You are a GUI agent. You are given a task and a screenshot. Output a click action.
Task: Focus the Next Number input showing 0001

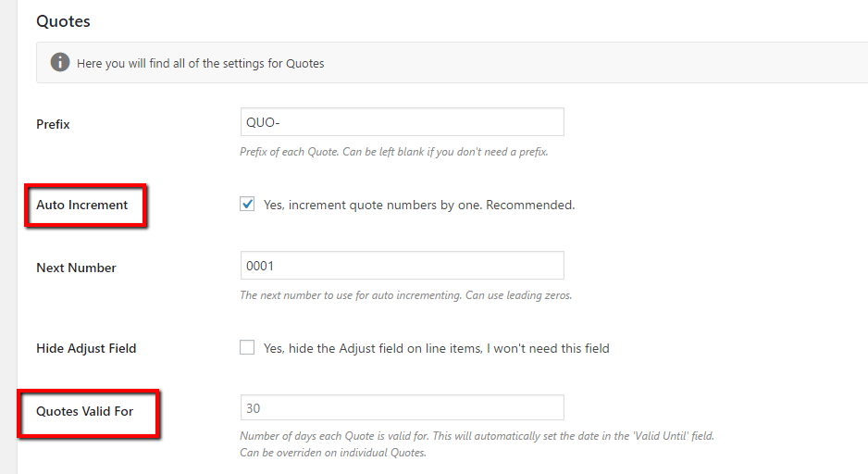[402, 266]
